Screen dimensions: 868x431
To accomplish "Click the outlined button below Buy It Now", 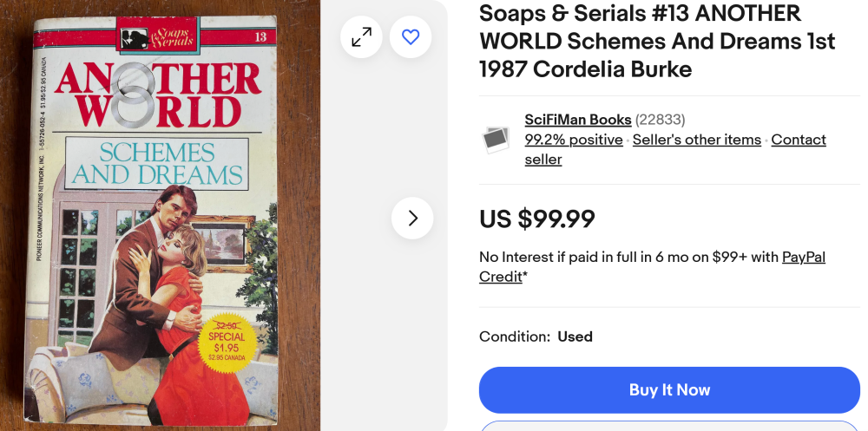I will coord(669,425).
